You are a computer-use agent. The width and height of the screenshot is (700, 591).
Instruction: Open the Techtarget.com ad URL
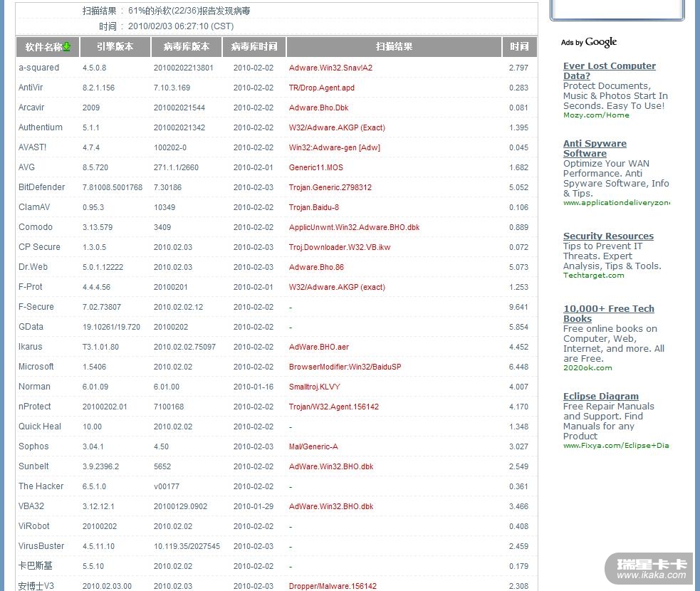[594, 275]
